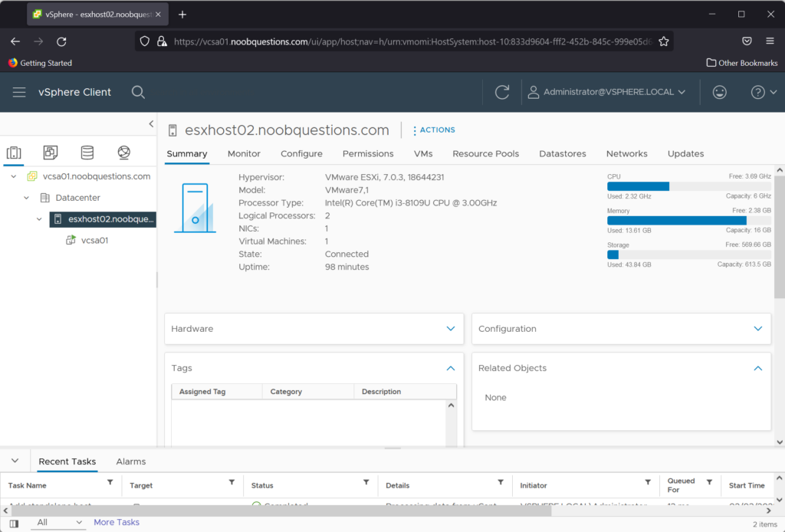The width and height of the screenshot is (785, 532).
Task: Collapse the Datacenter tree node
Action: [27, 199]
